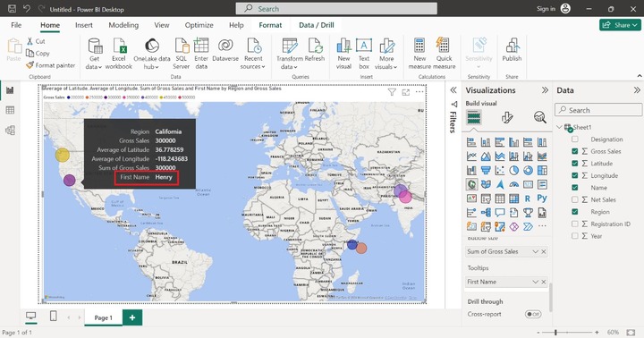
Task: Switch to Table view in left sidebar
Action: (10, 110)
